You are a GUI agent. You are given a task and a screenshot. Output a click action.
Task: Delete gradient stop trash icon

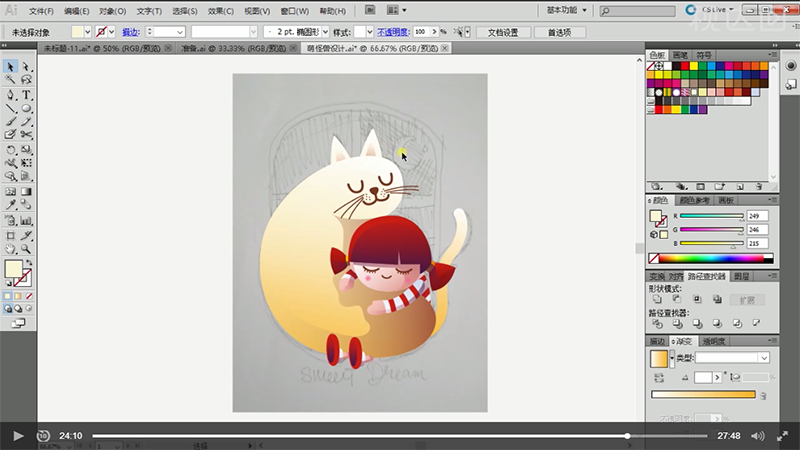click(x=763, y=395)
